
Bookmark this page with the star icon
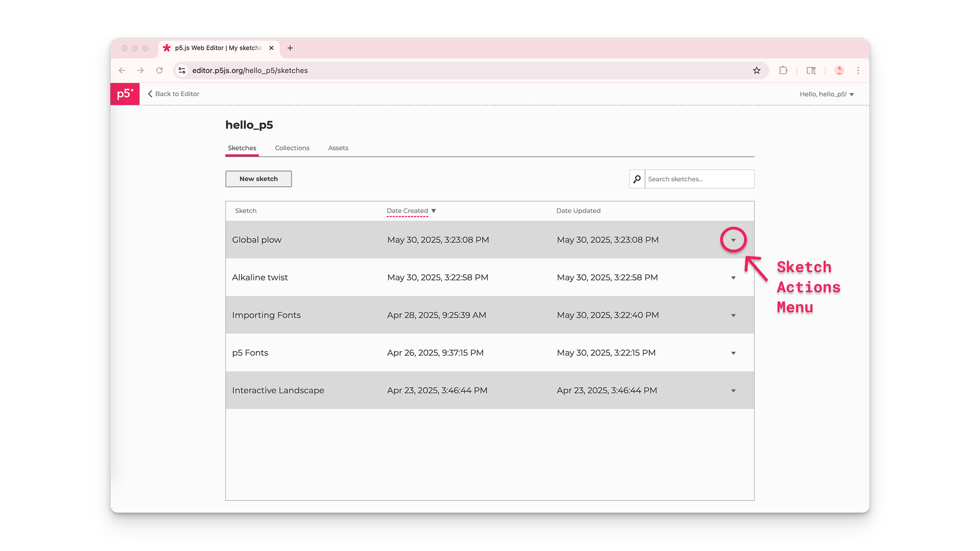pyautogui.click(x=757, y=70)
